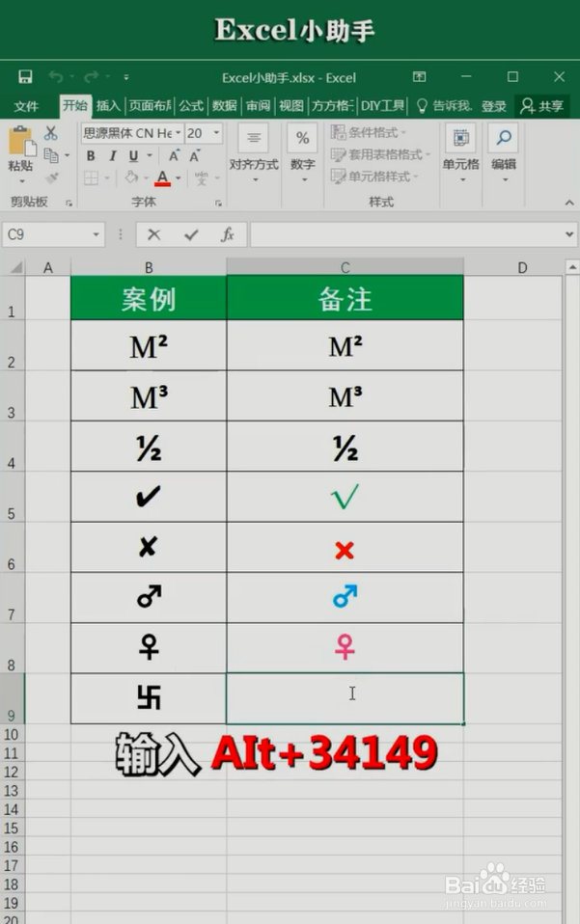Open the 字体 dialog launcher
The width and height of the screenshot is (580, 924).
coord(219,203)
